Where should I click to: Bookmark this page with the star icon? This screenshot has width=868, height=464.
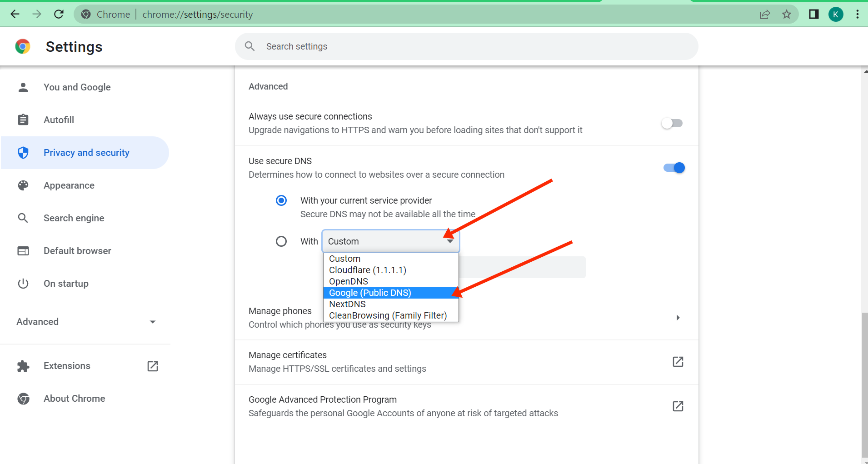click(787, 14)
